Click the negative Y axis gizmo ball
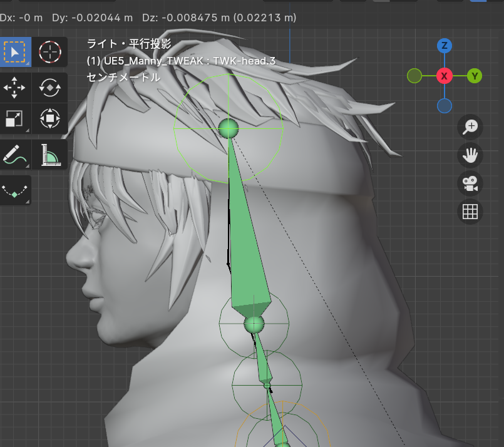The image size is (504, 447). tap(414, 76)
